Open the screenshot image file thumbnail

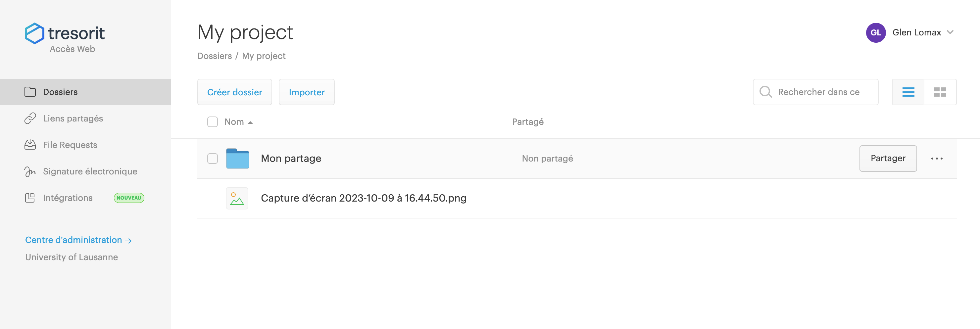[237, 198]
